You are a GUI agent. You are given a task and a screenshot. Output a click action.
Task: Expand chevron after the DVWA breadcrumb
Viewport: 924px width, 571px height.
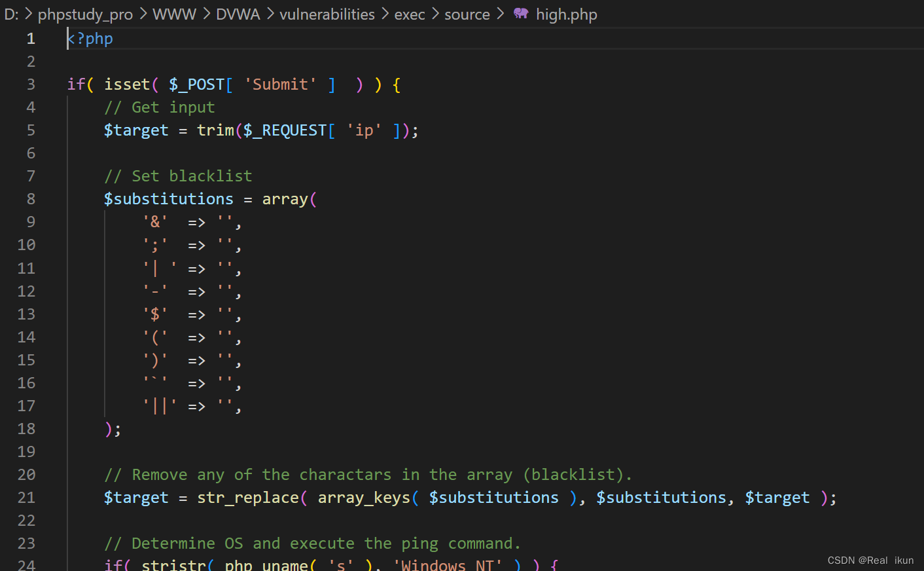(270, 14)
